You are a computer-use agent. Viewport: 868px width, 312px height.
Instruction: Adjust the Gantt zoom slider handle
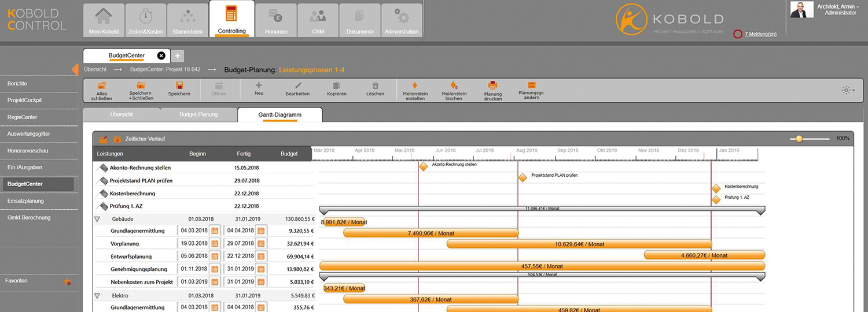click(799, 139)
